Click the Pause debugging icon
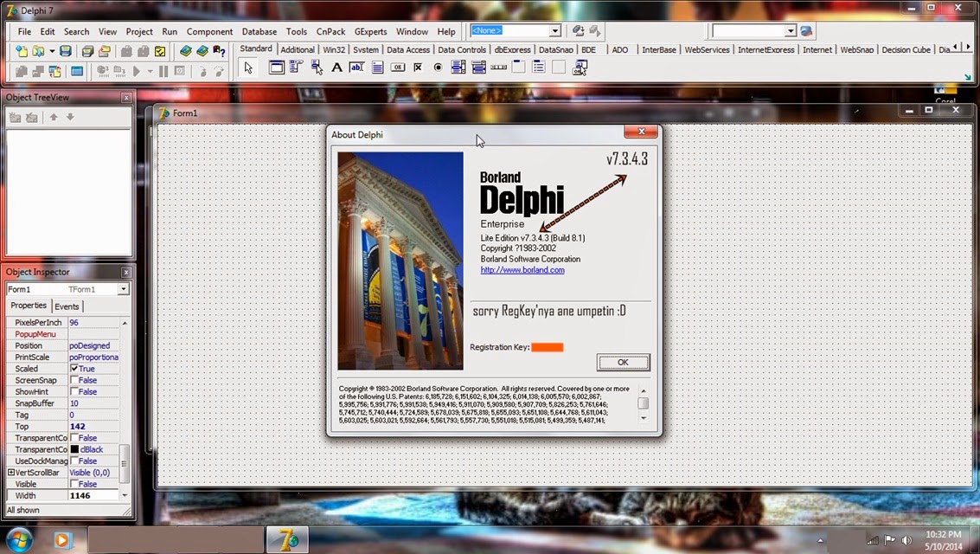The image size is (980, 554). coord(163,71)
